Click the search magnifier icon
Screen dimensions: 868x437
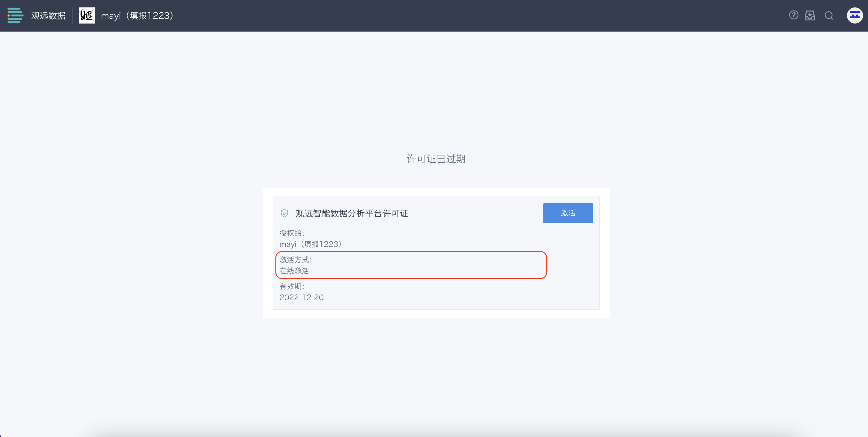click(x=829, y=16)
